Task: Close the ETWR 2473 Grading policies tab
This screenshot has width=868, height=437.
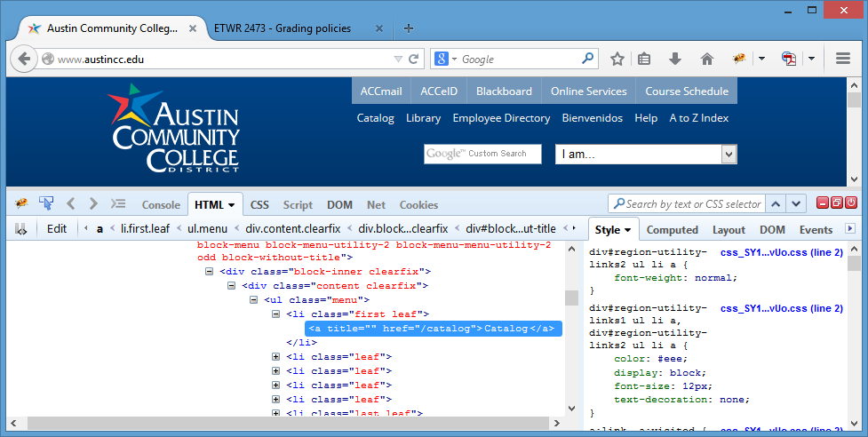Action: tap(379, 28)
